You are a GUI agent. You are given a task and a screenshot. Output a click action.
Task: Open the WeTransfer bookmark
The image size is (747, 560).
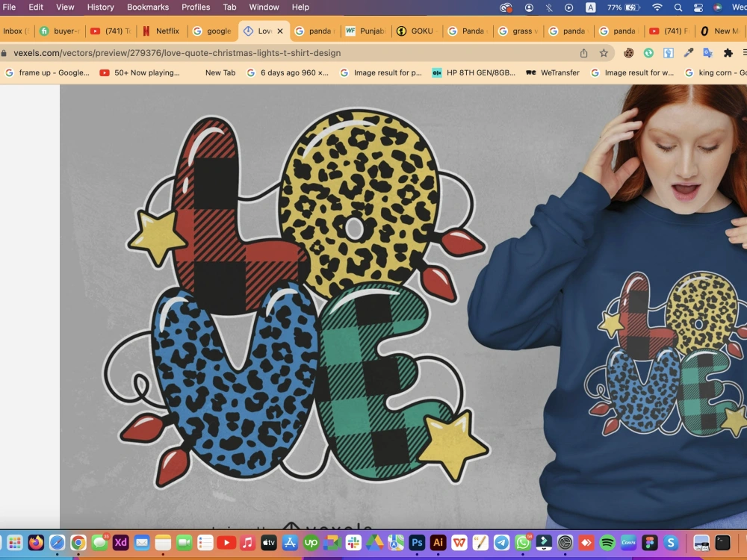[x=553, y=73]
